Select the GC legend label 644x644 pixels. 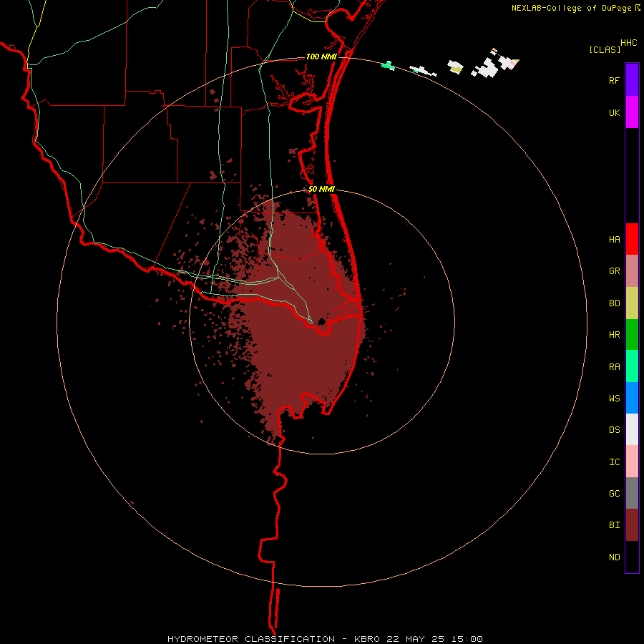(614, 494)
